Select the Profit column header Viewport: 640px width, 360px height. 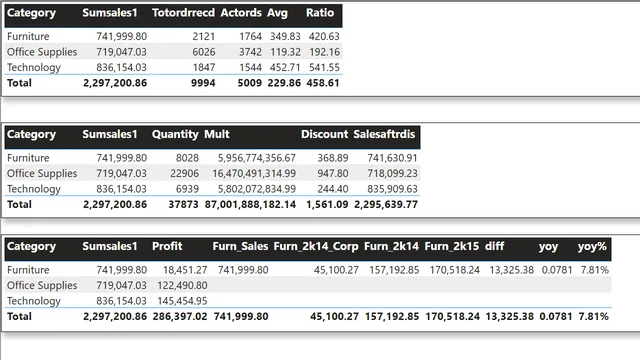[167, 247]
